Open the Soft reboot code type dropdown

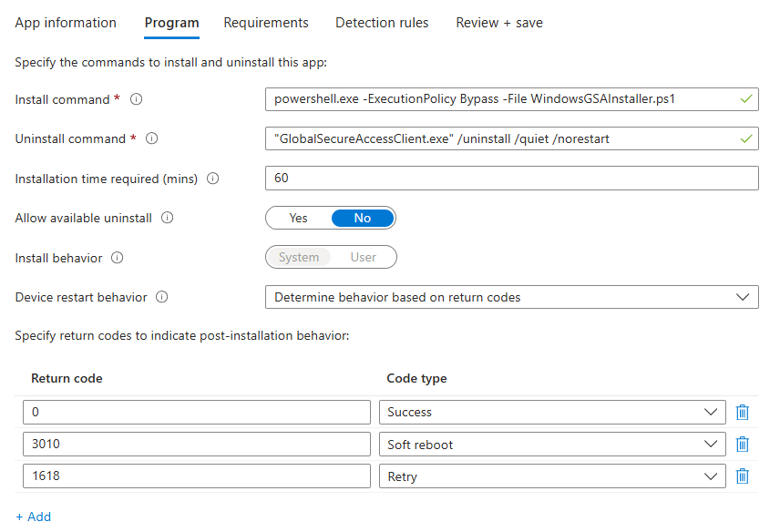coord(552,445)
